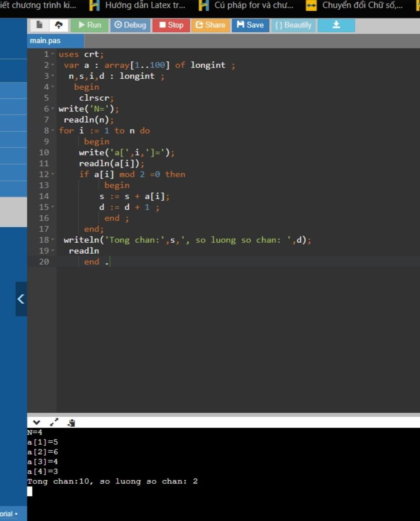
Task: Click the 'readln(n);' line
Action: point(89,120)
